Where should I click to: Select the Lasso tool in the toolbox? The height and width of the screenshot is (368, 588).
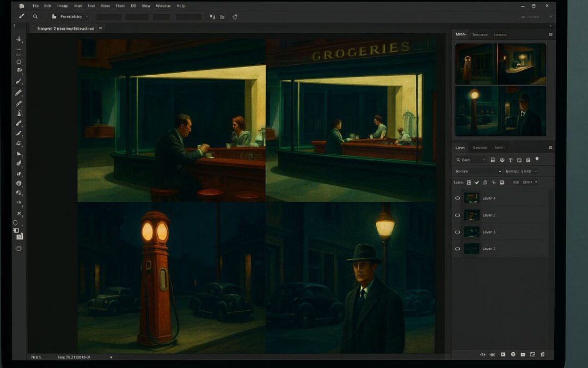[x=19, y=70]
